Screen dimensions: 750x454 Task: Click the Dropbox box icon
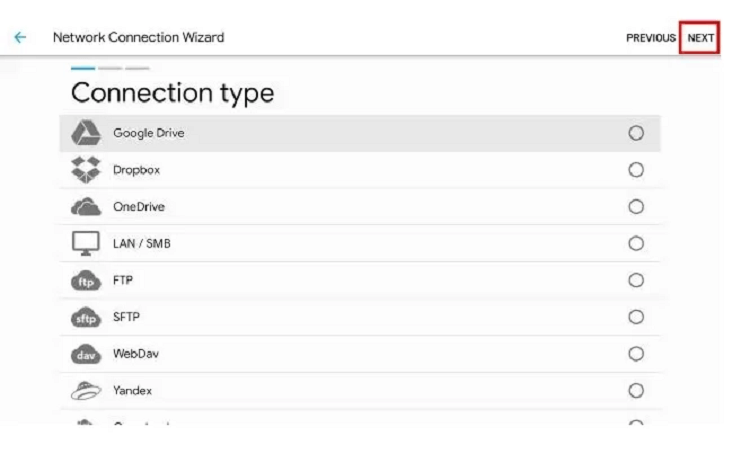(86, 169)
